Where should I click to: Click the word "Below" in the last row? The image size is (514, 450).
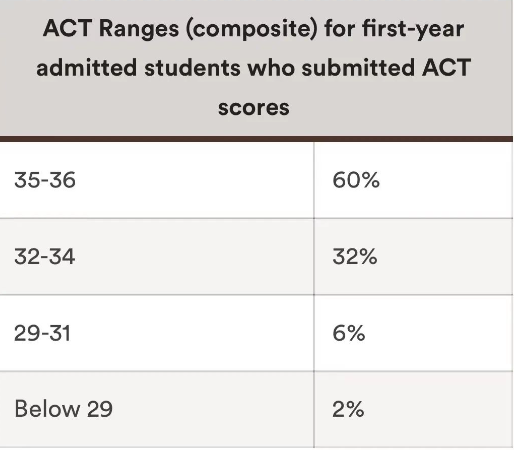tap(47, 409)
